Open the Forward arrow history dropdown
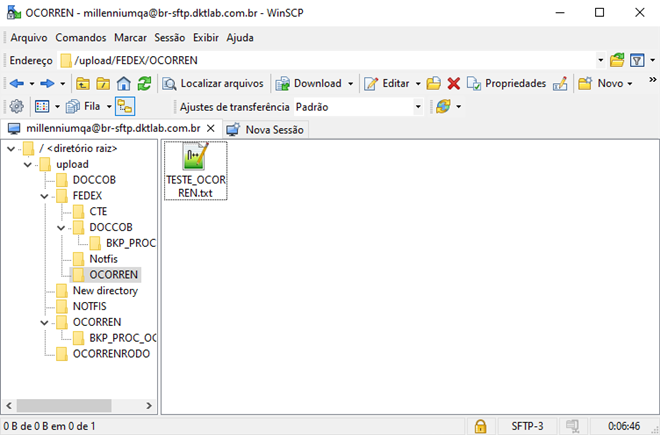 (62, 84)
